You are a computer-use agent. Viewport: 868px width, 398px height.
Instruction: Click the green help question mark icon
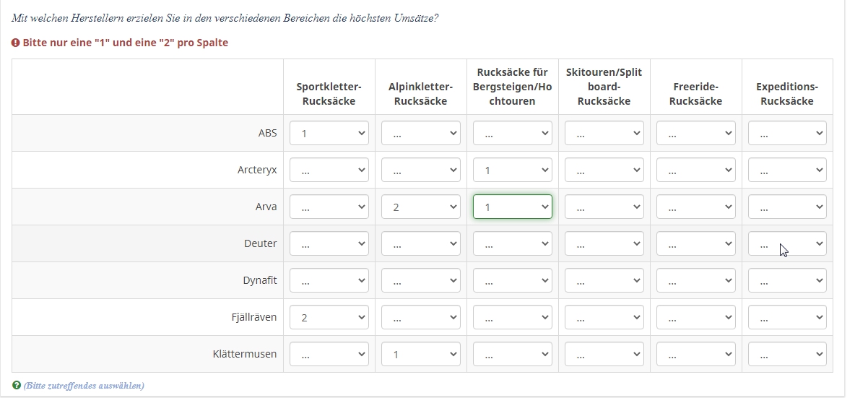click(x=17, y=386)
